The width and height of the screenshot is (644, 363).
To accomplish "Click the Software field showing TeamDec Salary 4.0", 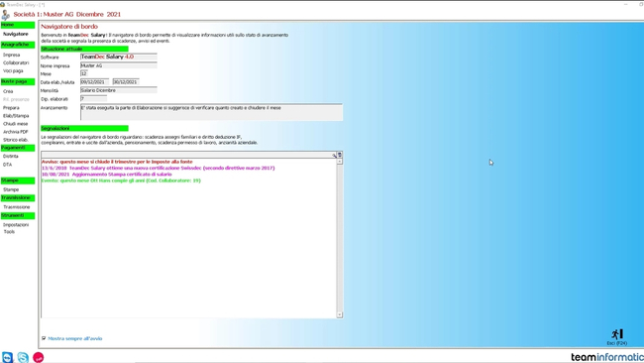I will tap(119, 57).
